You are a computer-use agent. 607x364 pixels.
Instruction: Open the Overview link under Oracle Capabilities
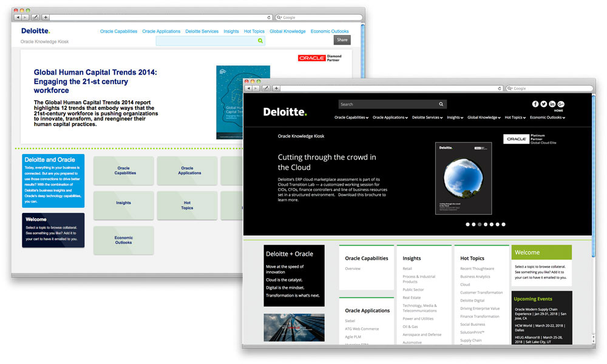coord(353,269)
